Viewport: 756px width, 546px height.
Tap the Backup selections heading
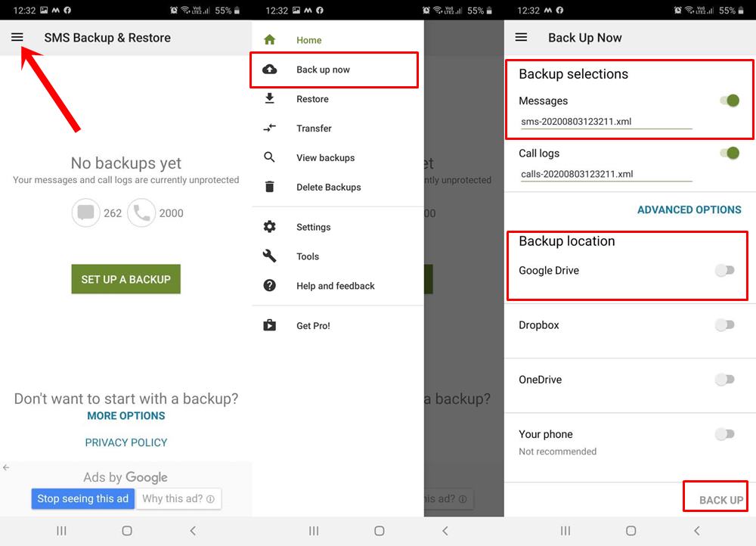[x=573, y=74]
